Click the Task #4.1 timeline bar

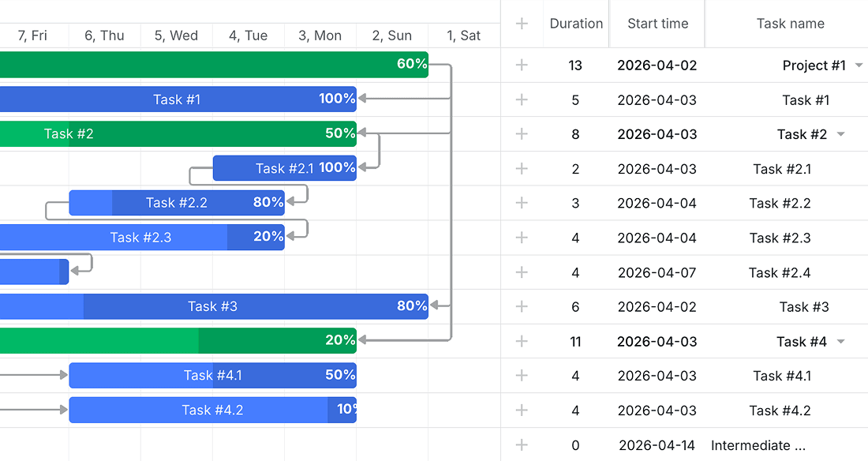coord(212,376)
